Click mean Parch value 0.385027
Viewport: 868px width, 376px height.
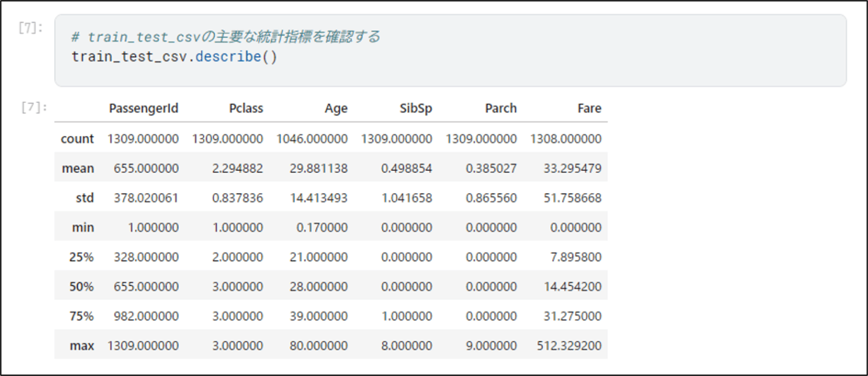click(491, 168)
